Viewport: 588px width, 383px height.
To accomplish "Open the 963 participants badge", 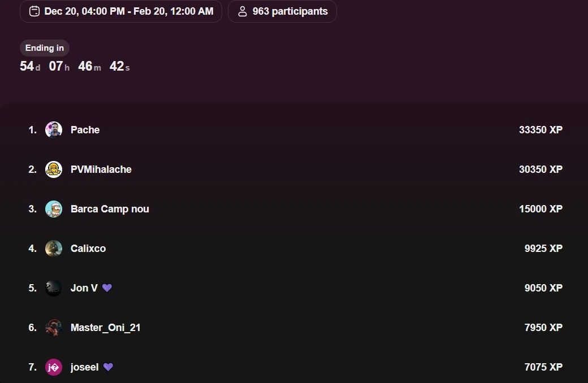I will coord(282,11).
